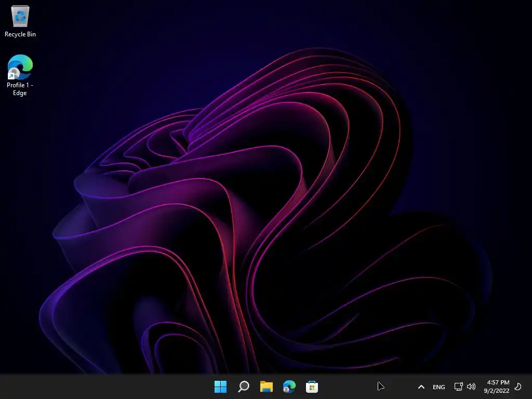Image resolution: width=532 pixels, height=399 pixels.
Task: Open clock showing 4:57 PM
Action: [x=498, y=382]
